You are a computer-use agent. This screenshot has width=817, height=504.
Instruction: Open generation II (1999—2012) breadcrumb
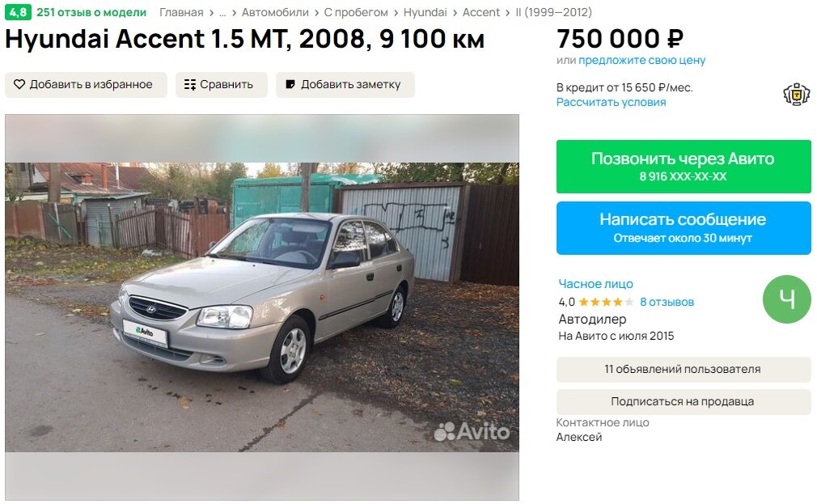tap(554, 12)
